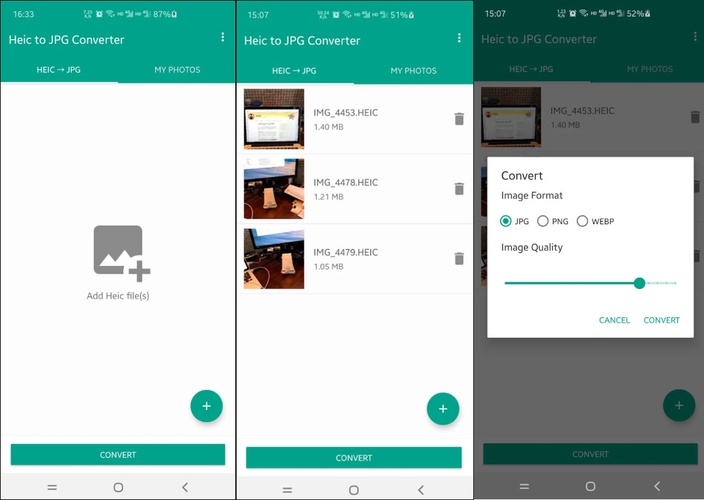
Task: Delete IMG_4479.HEIC with trash icon
Action: pyautogui.click(x=459, y=259)
